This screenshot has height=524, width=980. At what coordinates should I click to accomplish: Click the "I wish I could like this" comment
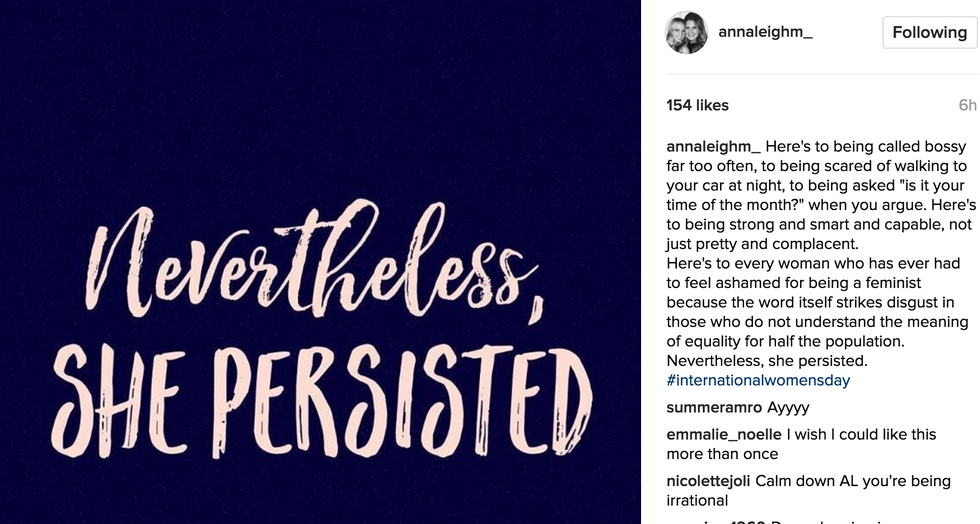862,434
